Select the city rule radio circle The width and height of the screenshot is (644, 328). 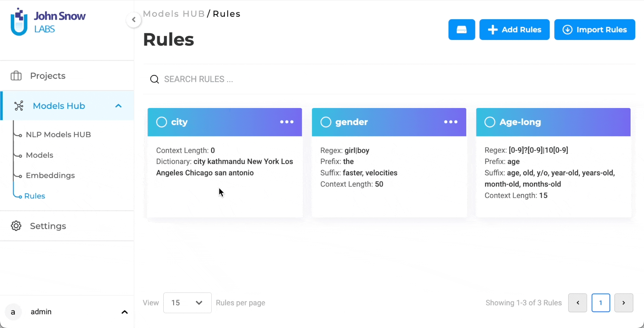click(162, 122)
